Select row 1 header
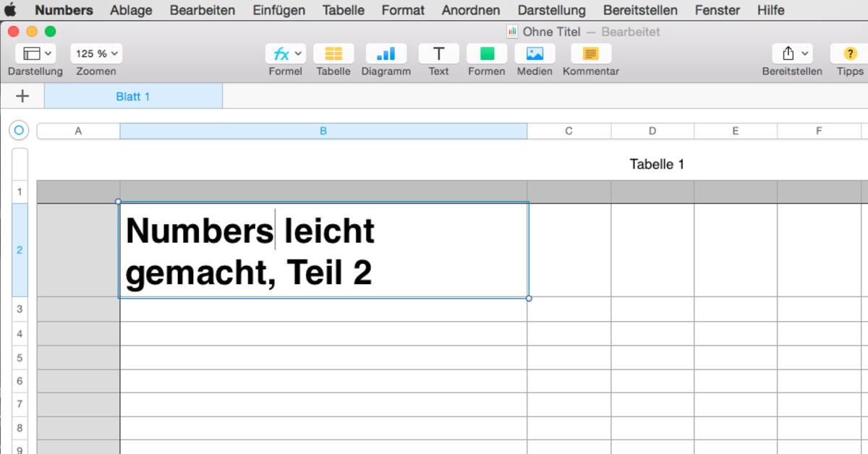Image resolution: width=868 pixels, height=454 pixels. pyautogui.click(x=20, y=192)
